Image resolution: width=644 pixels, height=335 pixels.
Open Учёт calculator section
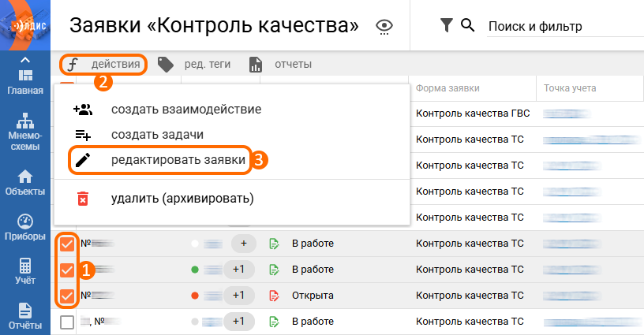coord(24,271)
